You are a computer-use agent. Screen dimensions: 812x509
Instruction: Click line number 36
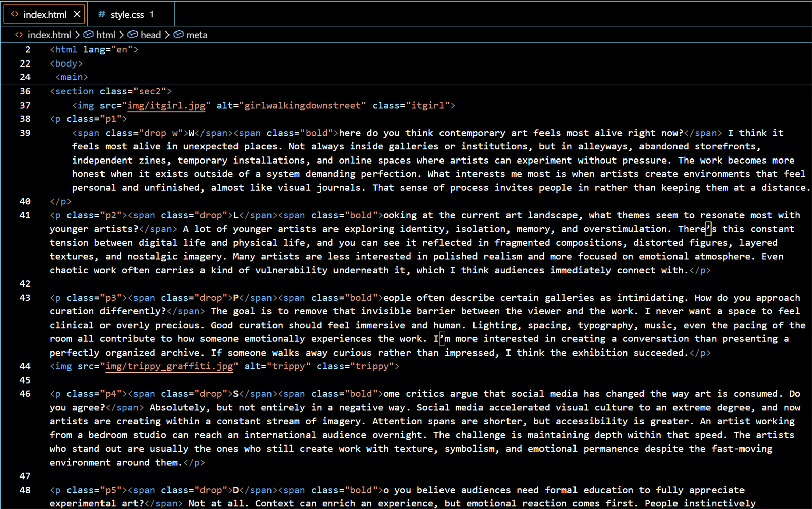click(25, 91)
